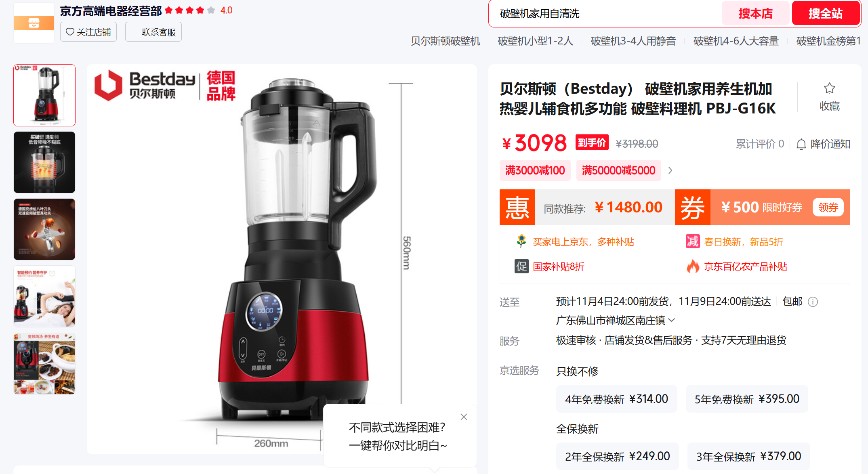Viewport: 868px width, 474px height.
Task: Click 领券 to claim the ¥500 coupon
Action: tap(828, 207)
